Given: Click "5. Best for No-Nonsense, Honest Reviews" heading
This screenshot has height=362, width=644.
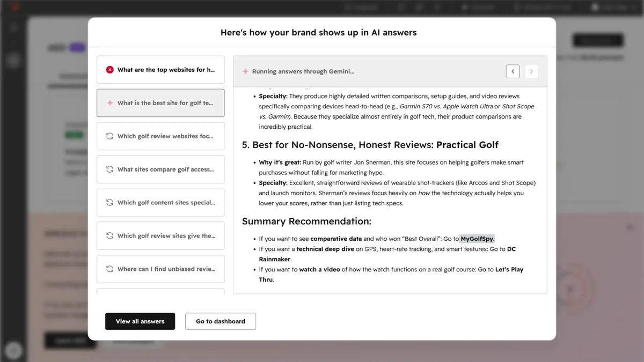Looking at the screenshot, I should coord(370,145).
